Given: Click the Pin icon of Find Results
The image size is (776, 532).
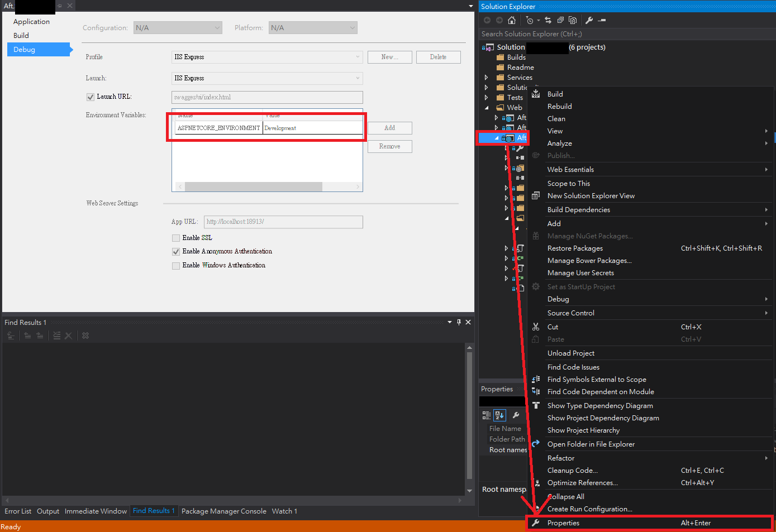Looking at the screenshot, I should click(459, 322).
